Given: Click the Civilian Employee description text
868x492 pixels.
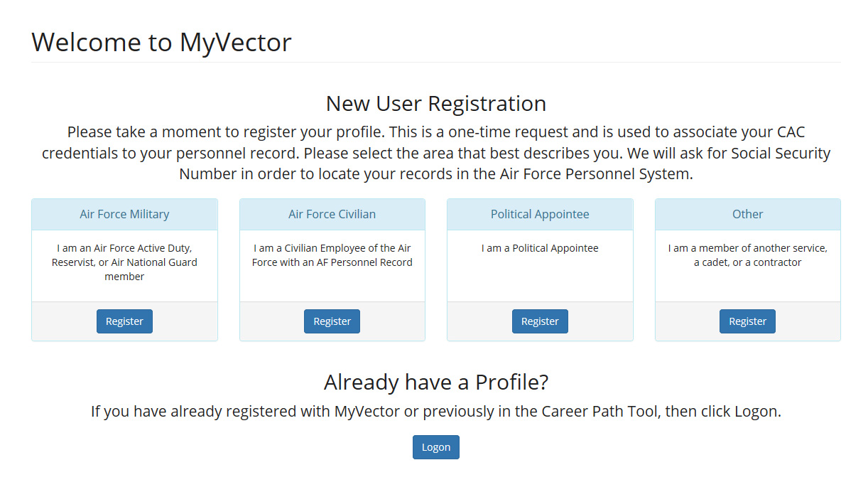Looking at the screenshot, I should point(332,255).
